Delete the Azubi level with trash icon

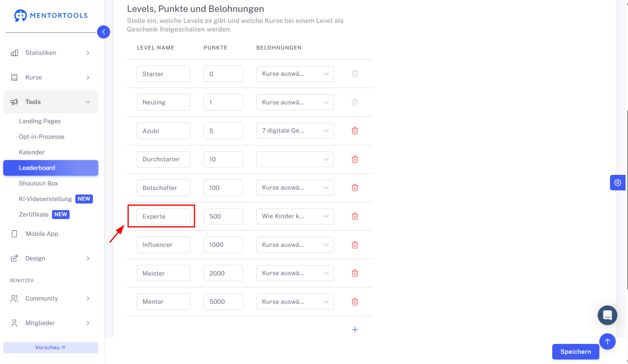coord(355,131)
